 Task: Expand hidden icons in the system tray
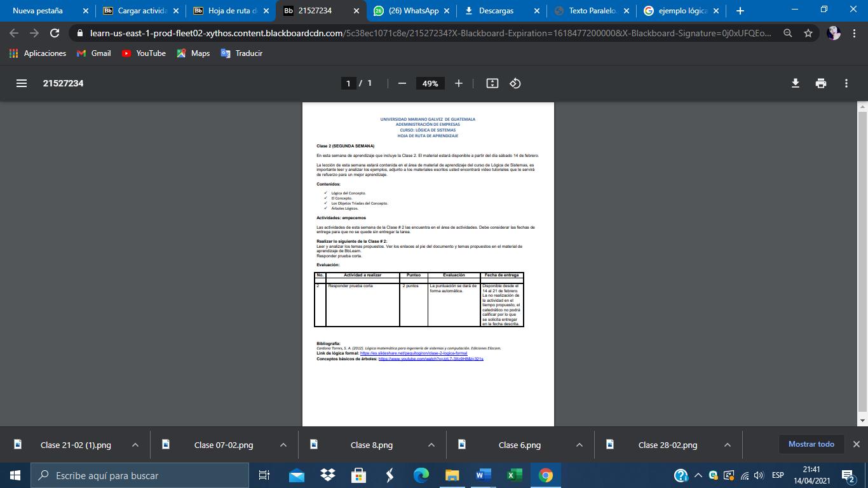pyautogui.click(x=697, y=475)
